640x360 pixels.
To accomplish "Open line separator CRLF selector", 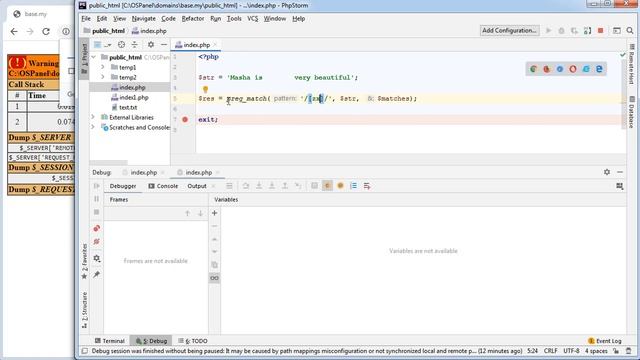I will tap(550, 351).
